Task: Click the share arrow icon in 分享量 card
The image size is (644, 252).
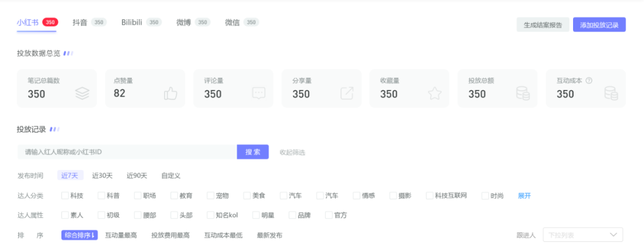Action: (x=346, y=94)
